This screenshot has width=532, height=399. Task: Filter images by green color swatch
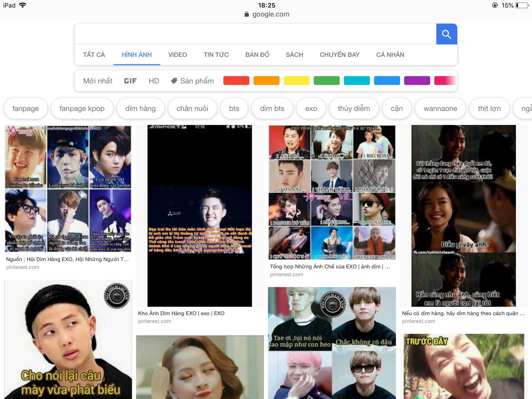coord(326,81)
